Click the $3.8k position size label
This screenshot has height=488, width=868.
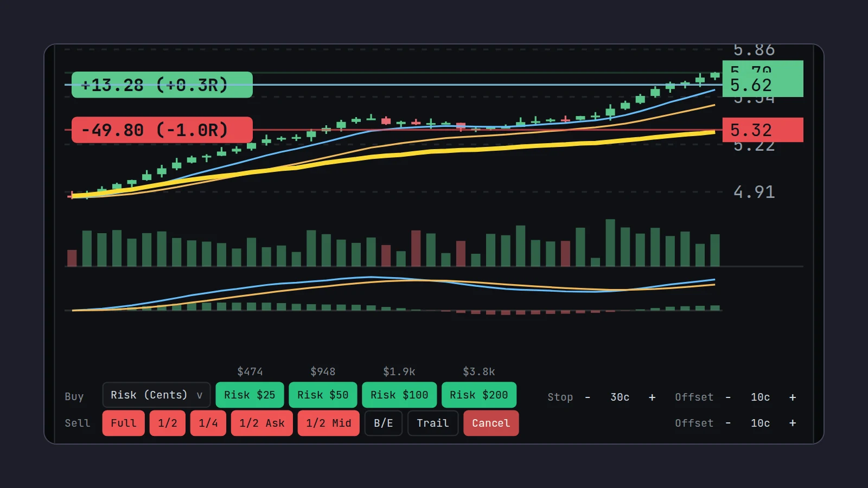tap(479, 371)
